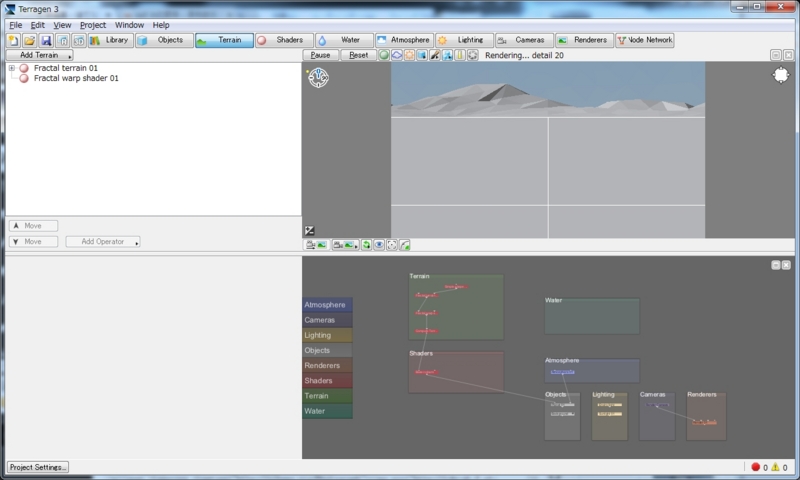Screen dimensions: 800x480
Task: Select the Terrain group in node list
Action: [x=327, y=396]
